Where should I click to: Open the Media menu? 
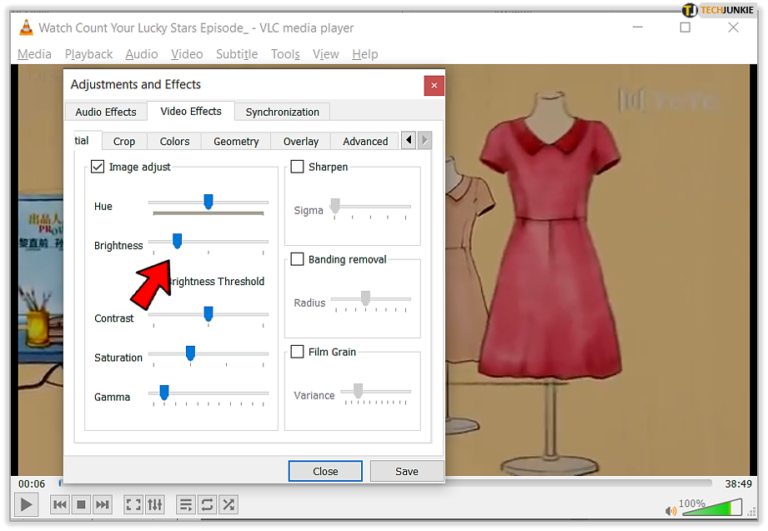point(34,54)
